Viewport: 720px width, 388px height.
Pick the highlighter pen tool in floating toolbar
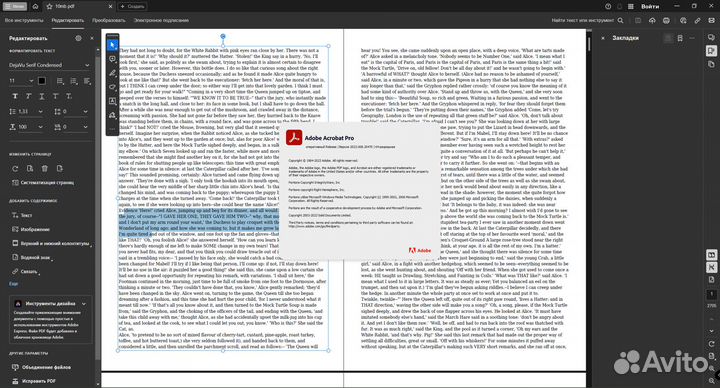coord(112,73)
